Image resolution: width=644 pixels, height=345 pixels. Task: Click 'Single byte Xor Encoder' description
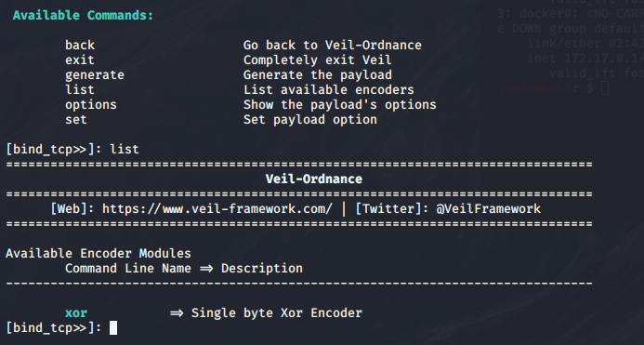[x=277, y=313]
